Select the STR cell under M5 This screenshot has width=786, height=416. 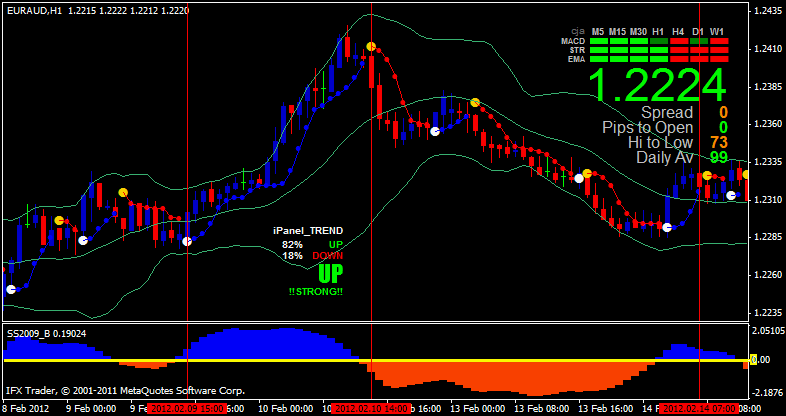pos(599,50)
